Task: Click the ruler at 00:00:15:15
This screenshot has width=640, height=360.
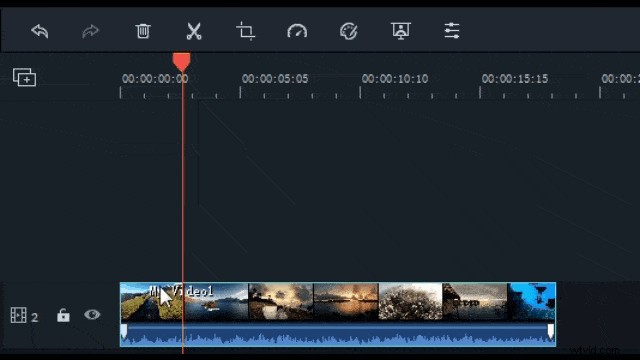Action: [x=515, y=79]
